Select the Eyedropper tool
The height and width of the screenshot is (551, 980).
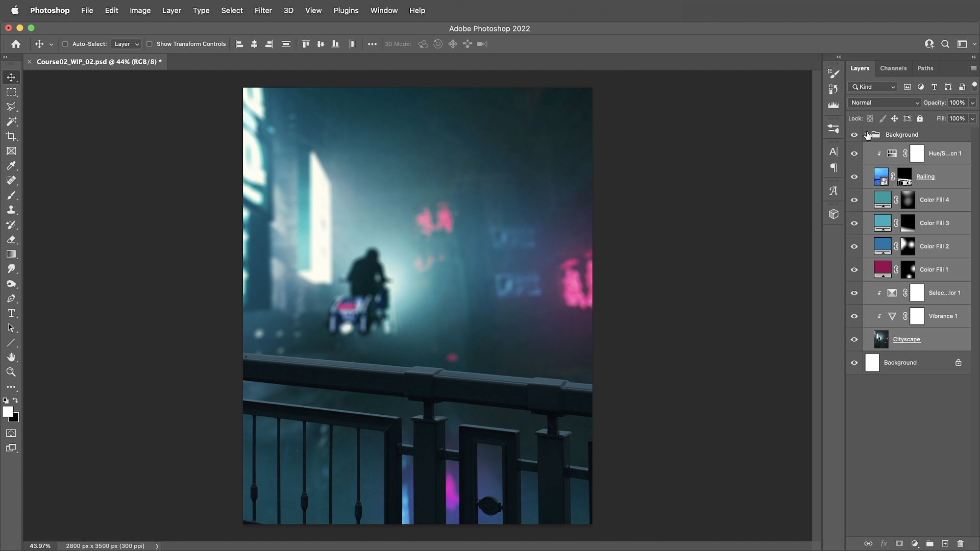tap(11, 166)
